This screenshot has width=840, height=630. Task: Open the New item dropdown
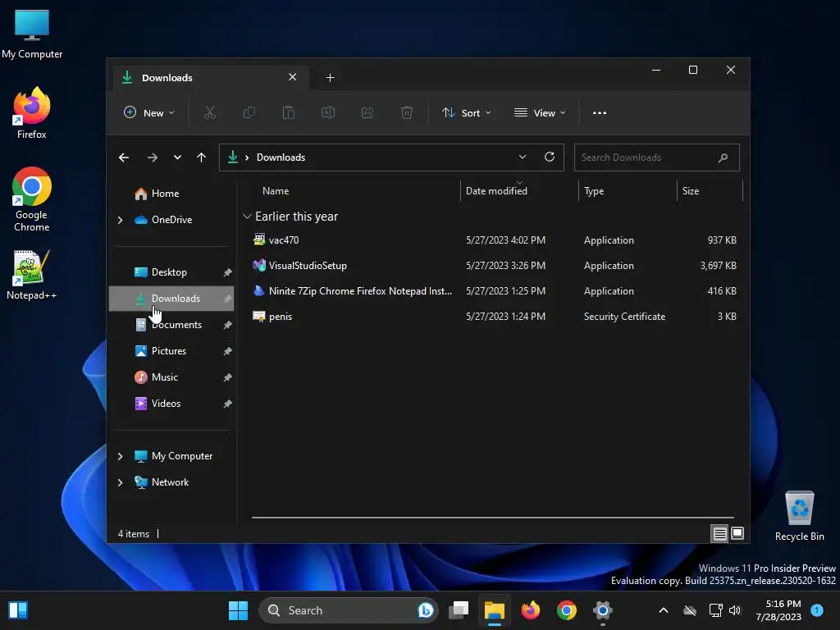click(149, 113)
